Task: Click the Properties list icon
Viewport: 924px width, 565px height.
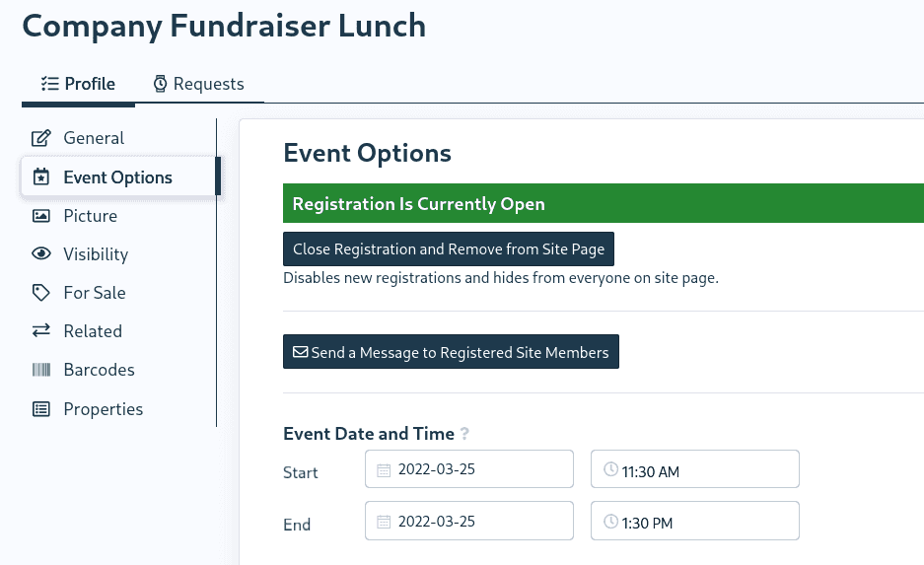Action: (41, 409)
